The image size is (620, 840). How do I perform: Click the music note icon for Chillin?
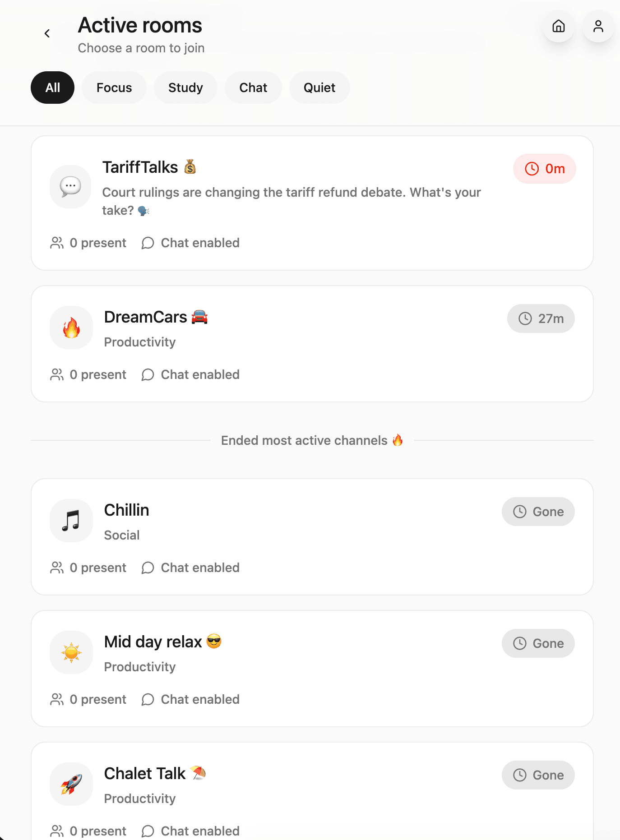click(x=71, y=521)
